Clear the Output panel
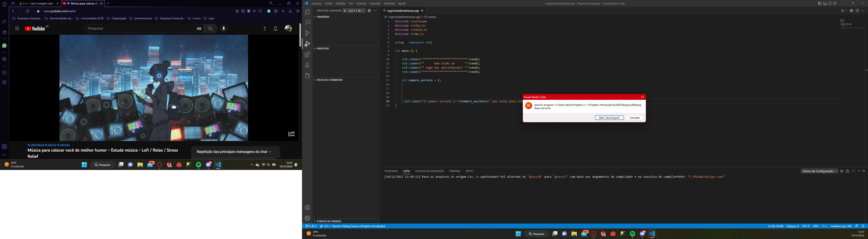Image resolution: width=868 pixels, height=239 pixels. (x=842, y=171)
